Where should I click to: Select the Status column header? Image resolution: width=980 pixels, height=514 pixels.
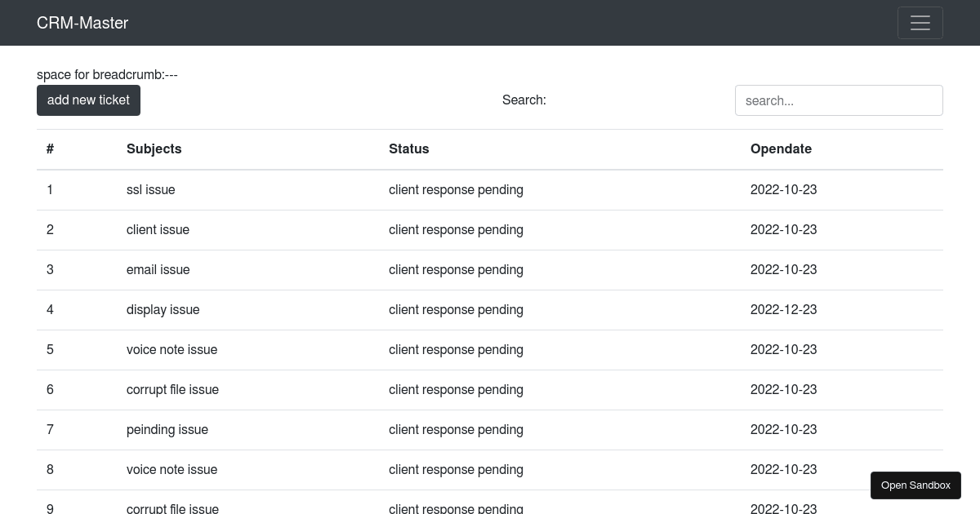[x=409, y=149]
